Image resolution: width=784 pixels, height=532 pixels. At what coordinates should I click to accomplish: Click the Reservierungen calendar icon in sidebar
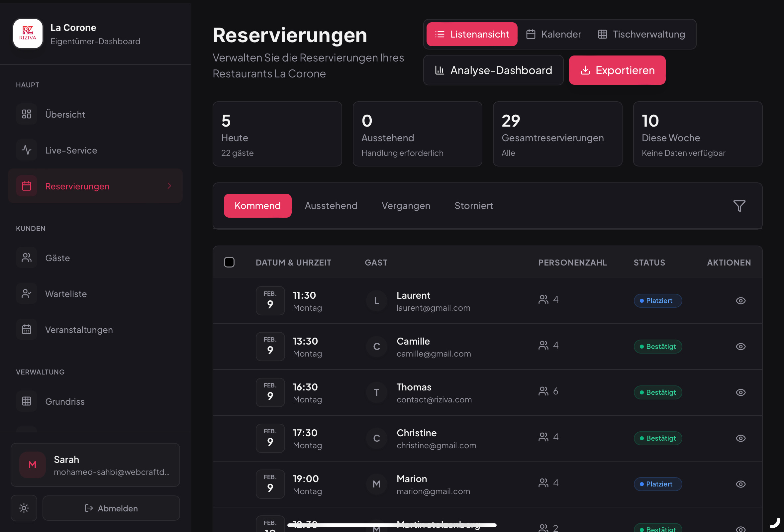(27, 186)
